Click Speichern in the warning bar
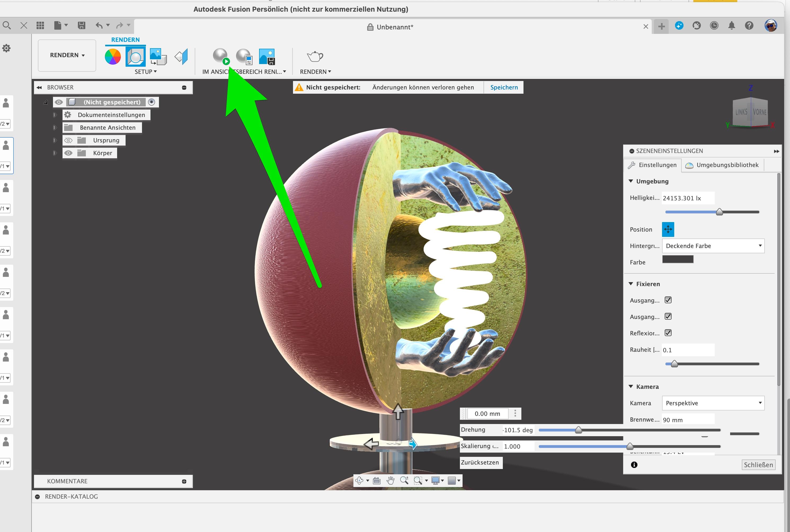Screen dimensions: 790x532 (504, 87)
